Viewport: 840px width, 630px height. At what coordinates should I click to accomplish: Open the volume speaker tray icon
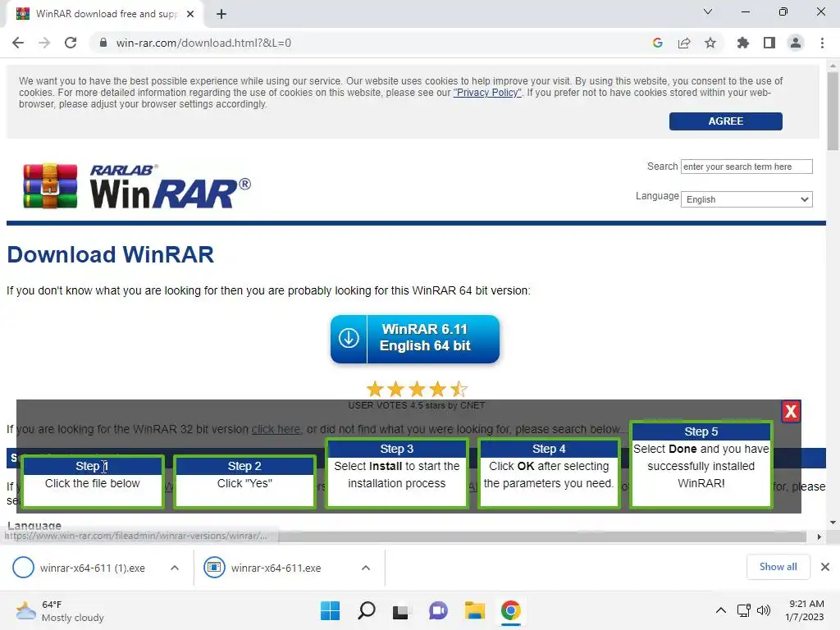[x=764, y=610]
